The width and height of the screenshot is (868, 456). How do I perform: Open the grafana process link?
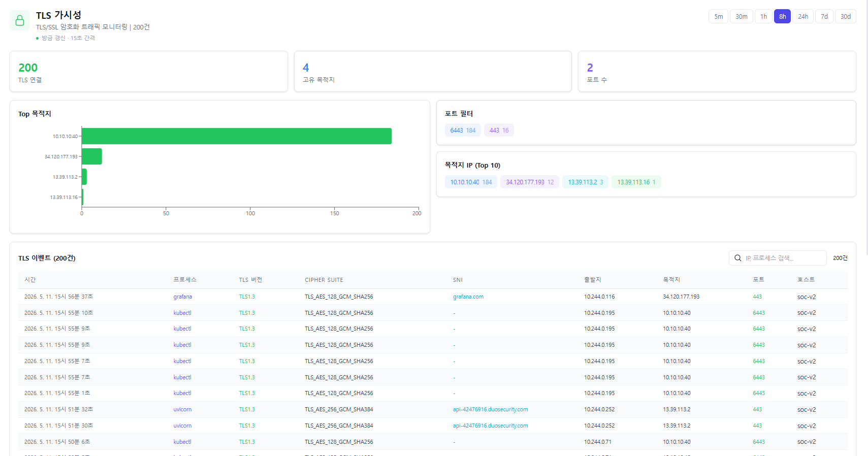[x=183, y=297]
